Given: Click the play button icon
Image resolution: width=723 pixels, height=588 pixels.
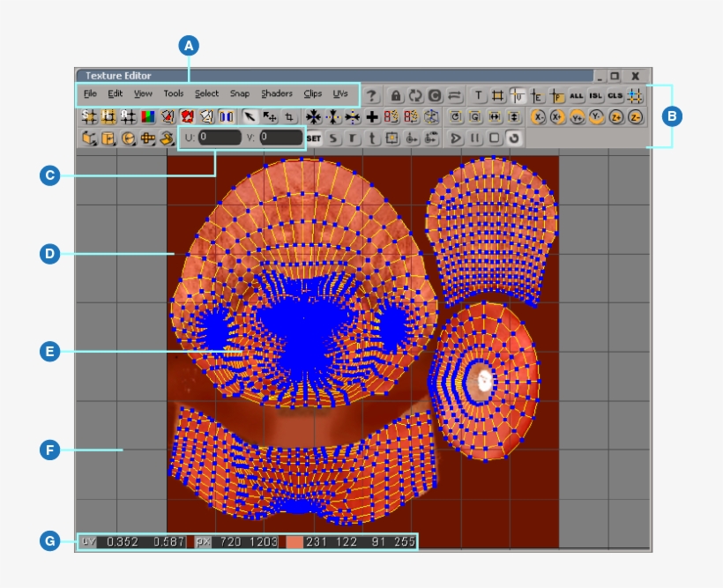Looking at the screenshot, I should [x=457, y=138].
